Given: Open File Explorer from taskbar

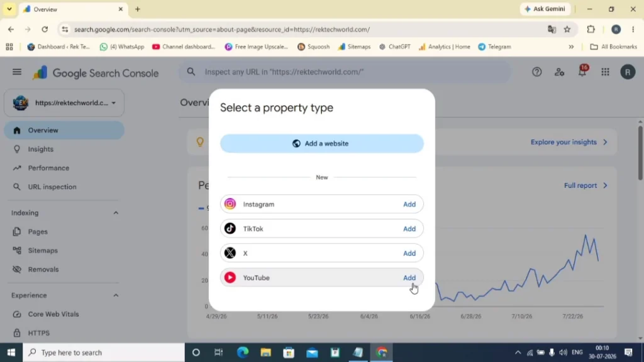Looking at the screenshot, I should [266, 353].
